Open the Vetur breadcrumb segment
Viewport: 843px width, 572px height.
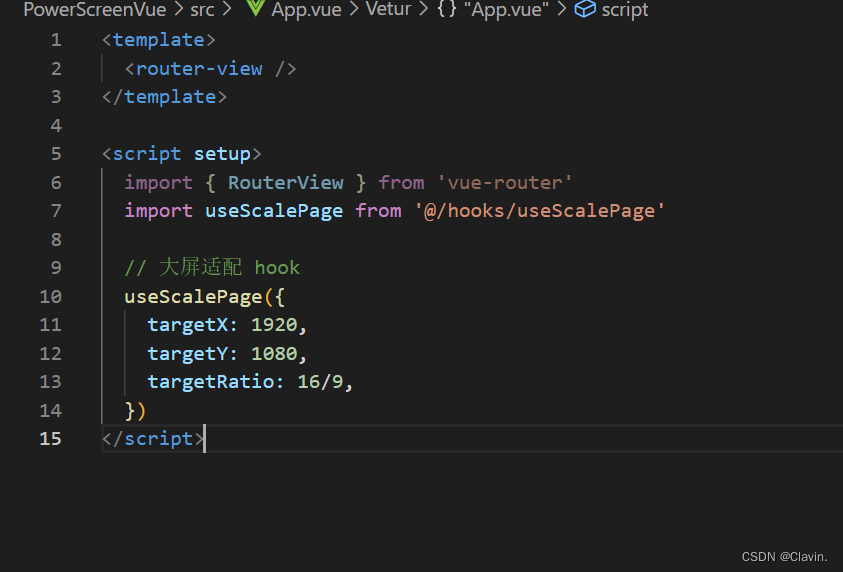coord(389,9)
